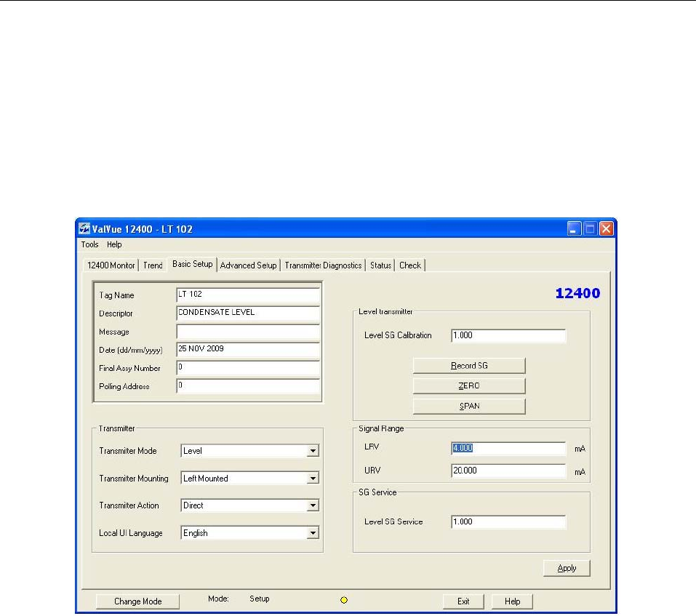Click the ZERO calibration button
This screenshot has height=616, width=696.
tap(469, 385)
